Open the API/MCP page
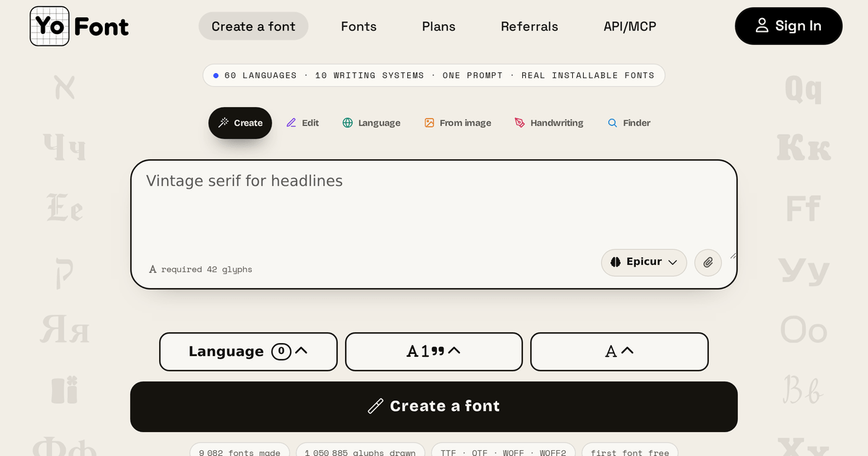868x456 pixels. pyautogui.click(x=630, y=26)
